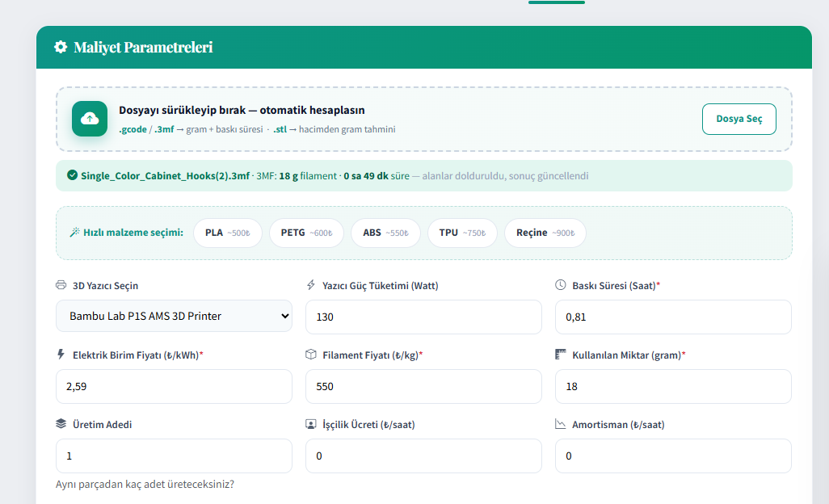The height and width of the screenshot is (504, 829).
Task: Click the Amortisman input field
Action: [673, 456]
